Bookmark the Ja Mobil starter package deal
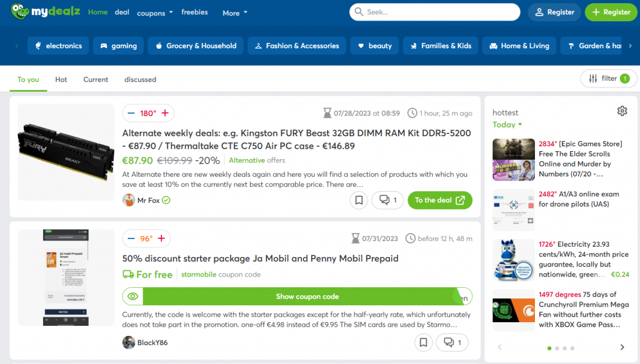The height and width of the screenshot is (364, 640). [x=423, y=342]
